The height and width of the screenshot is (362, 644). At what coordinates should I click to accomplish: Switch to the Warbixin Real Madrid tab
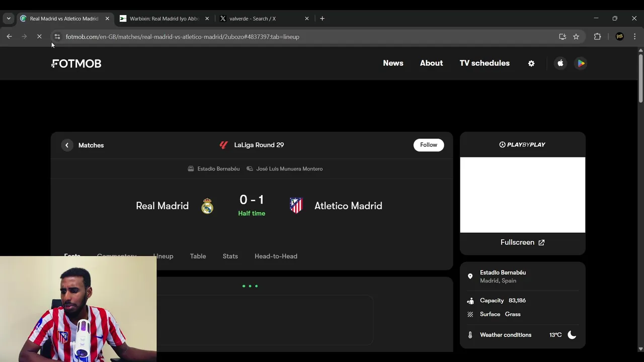[x=165, y=19]
